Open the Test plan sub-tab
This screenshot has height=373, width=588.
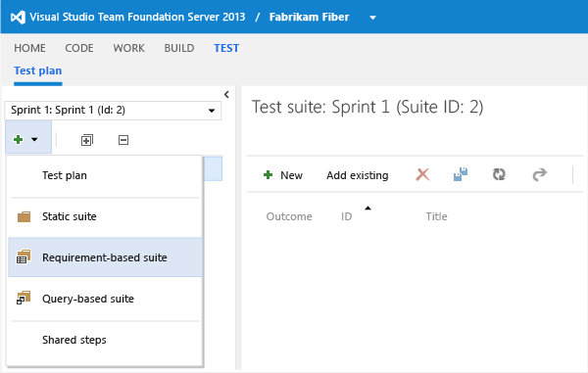(38, 70)
